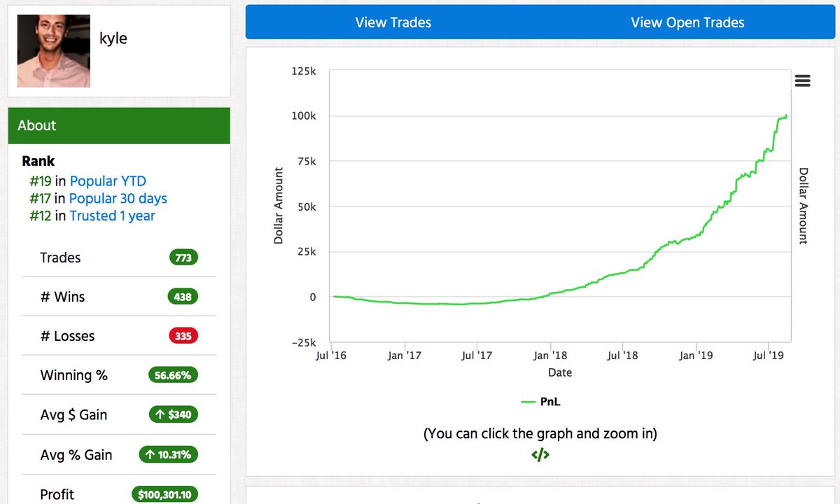Viewport: 840px width, 504px height.
Task: Follow the Popular YTD rank link
Action: [108, 181]
